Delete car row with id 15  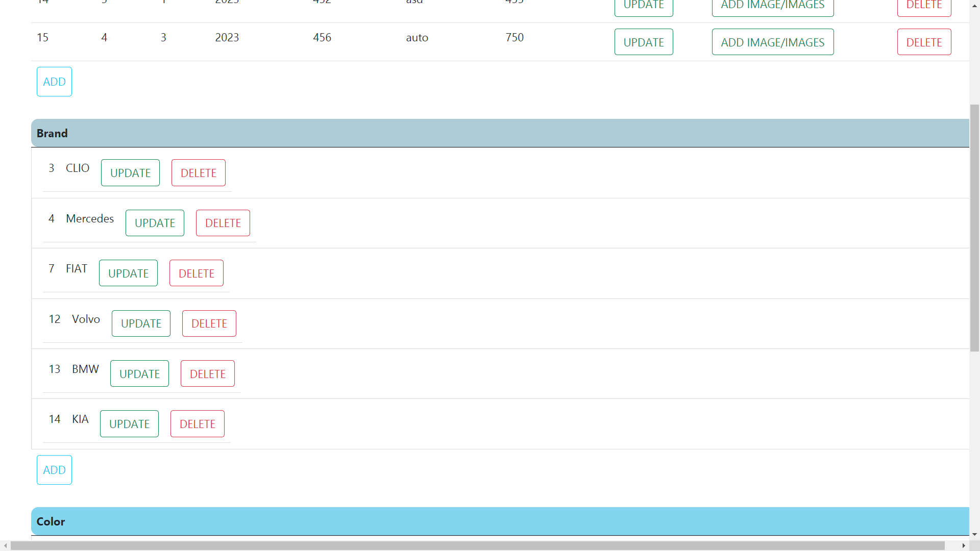(924, 42)
